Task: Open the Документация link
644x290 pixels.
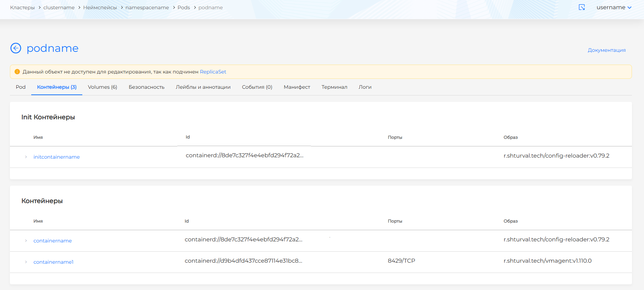Action: click(606, 50)
